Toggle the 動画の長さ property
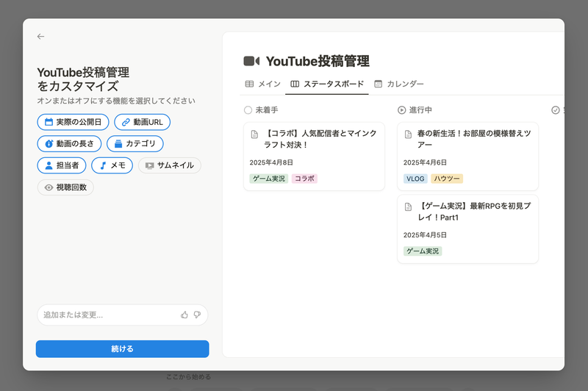This screenshot has width=588, height=391. [69, 143]
